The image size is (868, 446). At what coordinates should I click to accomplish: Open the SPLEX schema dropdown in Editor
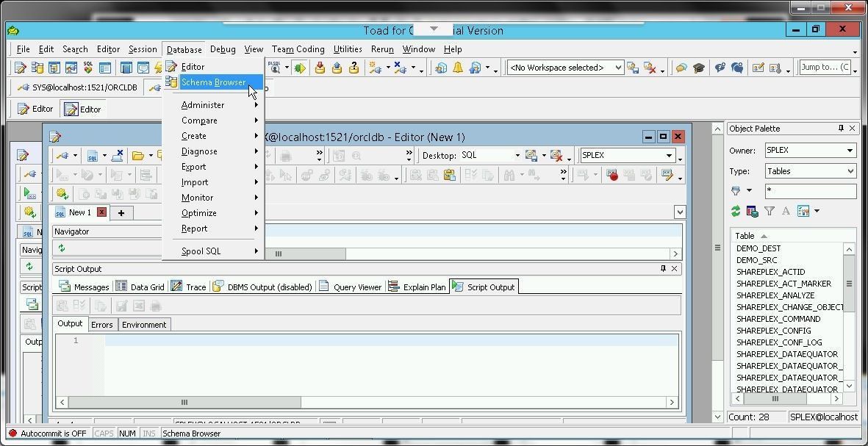[x=670, y=156]
